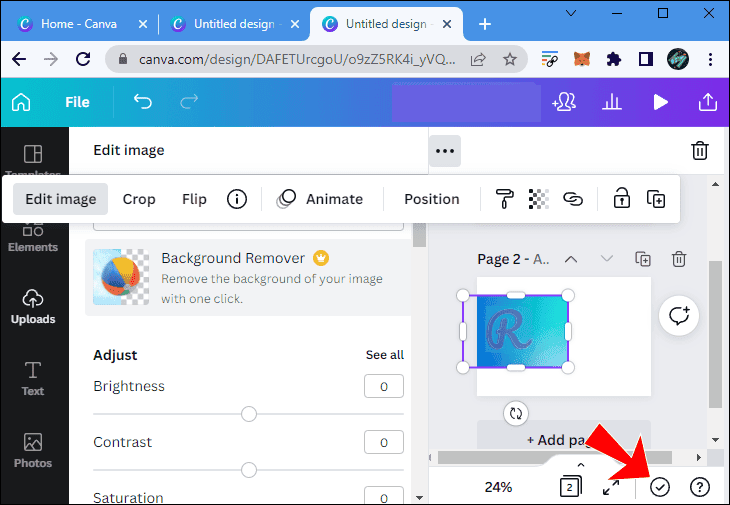
Task: Open the File menu
Action: pos(77,102)
